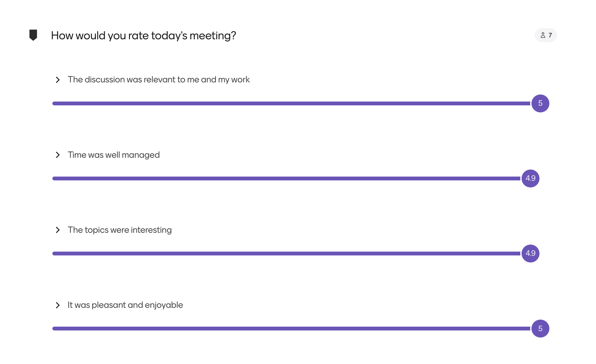Select "The discussion was relevant to me" label
Viewport: 596px width, 364px height.
pos(158,80)
